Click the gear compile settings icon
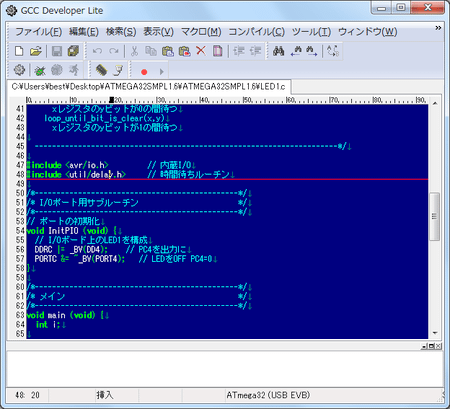The height and width of the screenshot is (409, 450). pyautogui.click(x=19, y=70)
